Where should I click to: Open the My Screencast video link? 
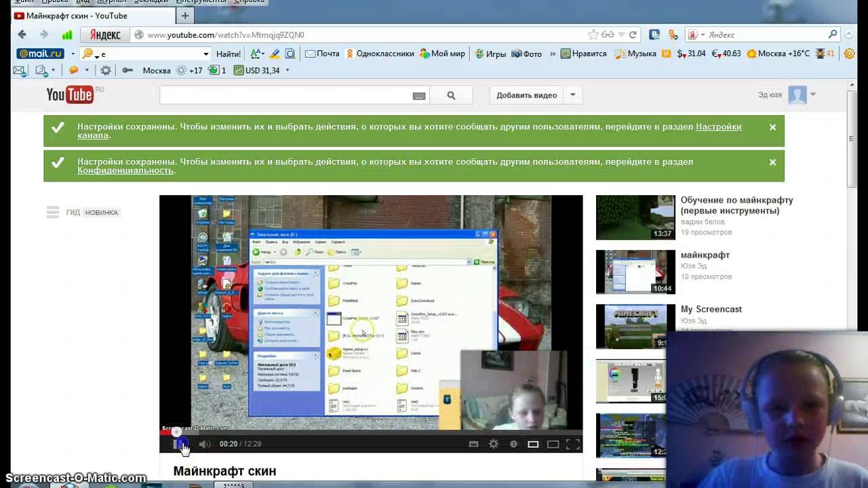tap(711, 309)
